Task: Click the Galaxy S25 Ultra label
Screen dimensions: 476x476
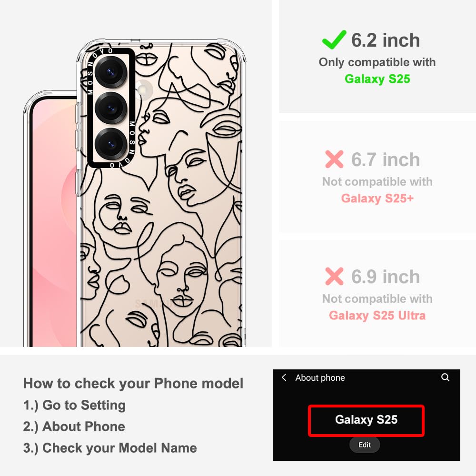Action: [x=377, y=316]
